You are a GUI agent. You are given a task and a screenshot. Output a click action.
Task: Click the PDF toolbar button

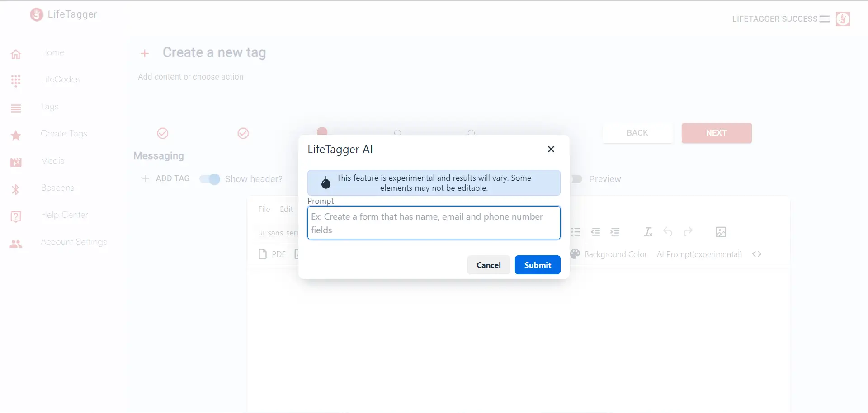(272, 254)
